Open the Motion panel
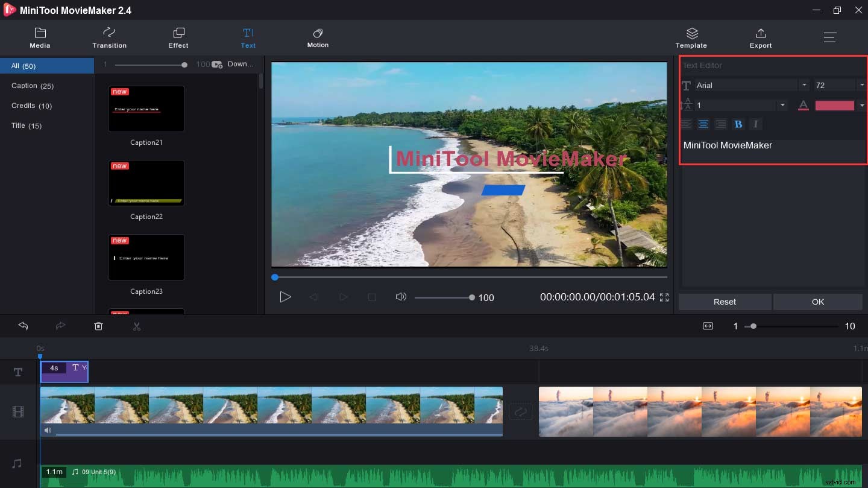This screenshot has height=488, width=868. pos(318,37)
